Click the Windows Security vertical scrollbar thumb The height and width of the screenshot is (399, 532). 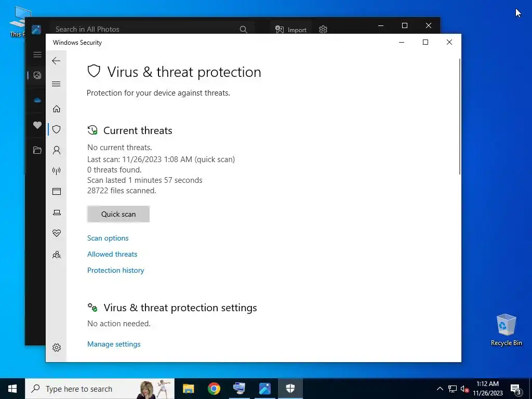click(x=460, y=117)
